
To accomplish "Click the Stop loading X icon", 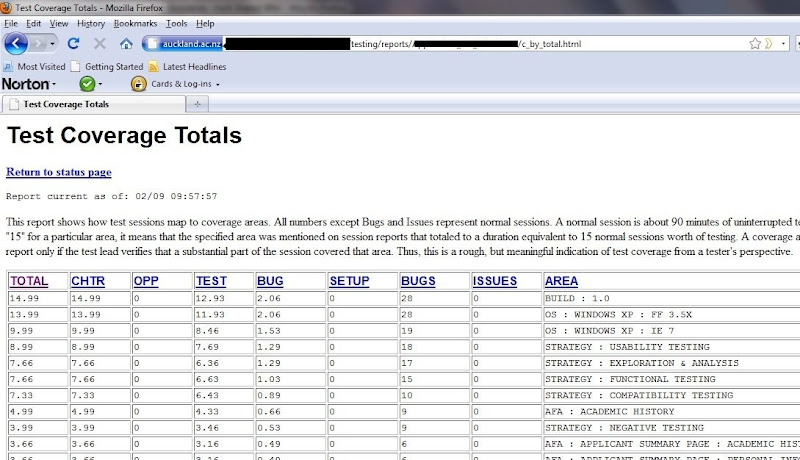I will (x=100, y=44).
